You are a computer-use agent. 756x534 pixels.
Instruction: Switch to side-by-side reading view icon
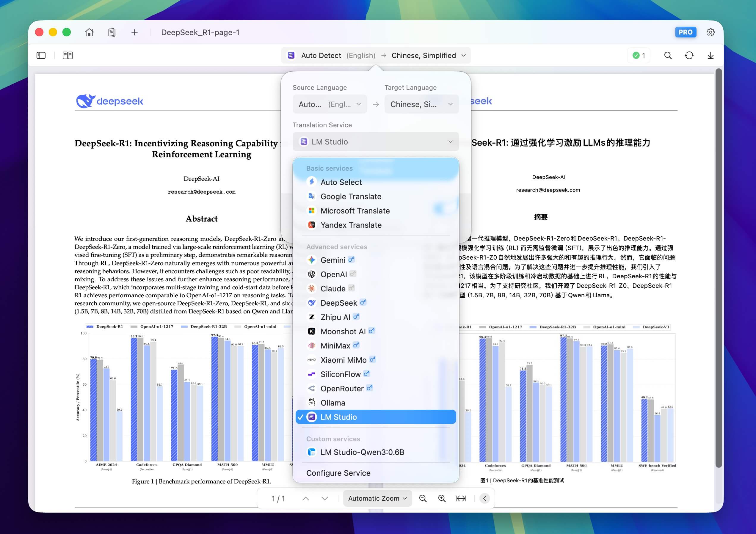point(68,55)
